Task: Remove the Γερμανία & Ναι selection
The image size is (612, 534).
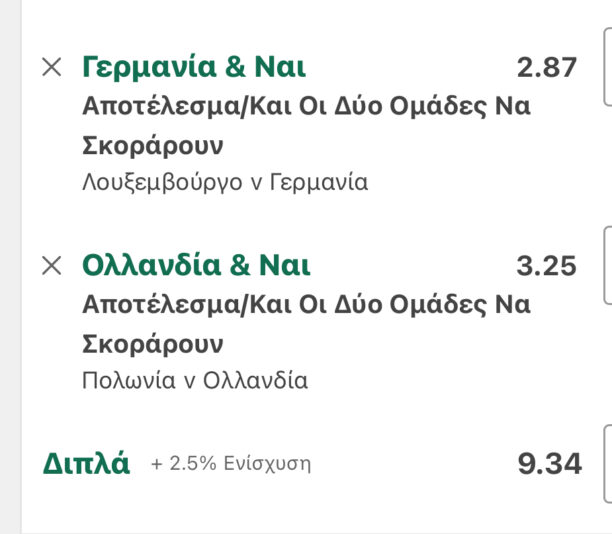Action: (51, 67)
